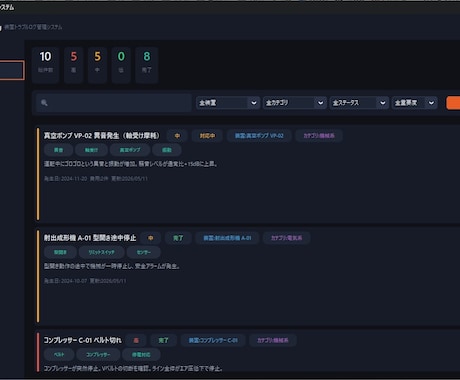The height and width of the screenshot is (380, 460).
Task: Open the 全重要度 severity filter dropdown
Action: pos(414,103)
